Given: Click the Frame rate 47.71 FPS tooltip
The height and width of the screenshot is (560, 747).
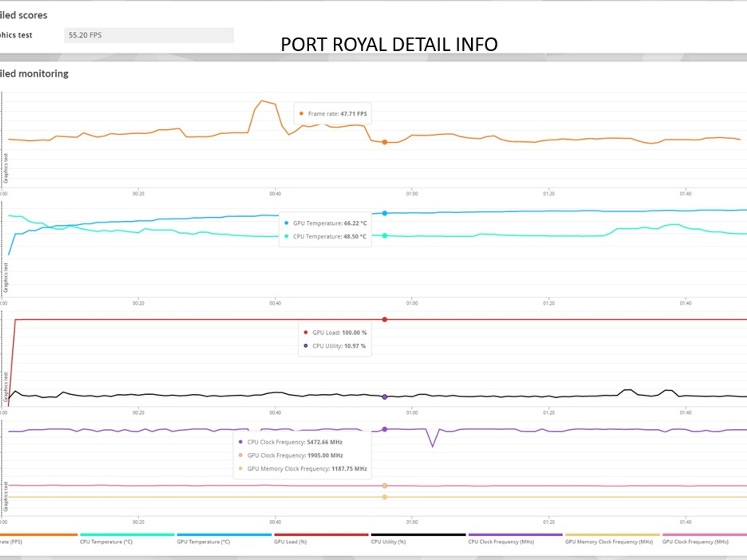Looking at the screenshot, I should click(333, 114).
